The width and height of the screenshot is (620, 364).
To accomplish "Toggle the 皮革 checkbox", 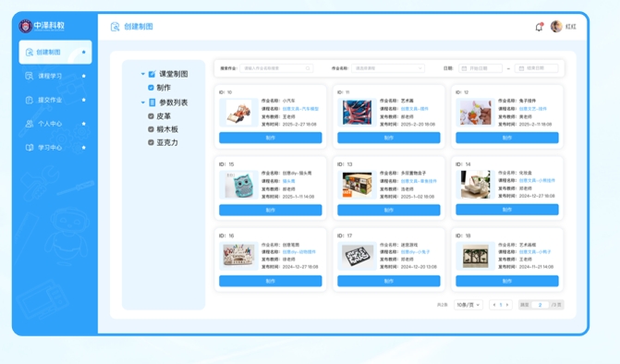I will 151,116.
